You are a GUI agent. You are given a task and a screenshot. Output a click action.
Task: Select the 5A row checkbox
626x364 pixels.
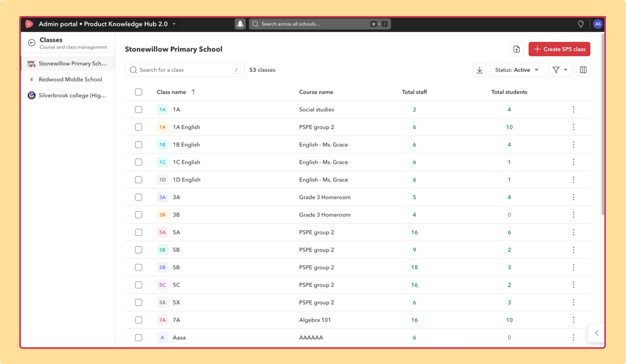pos(139,232)
